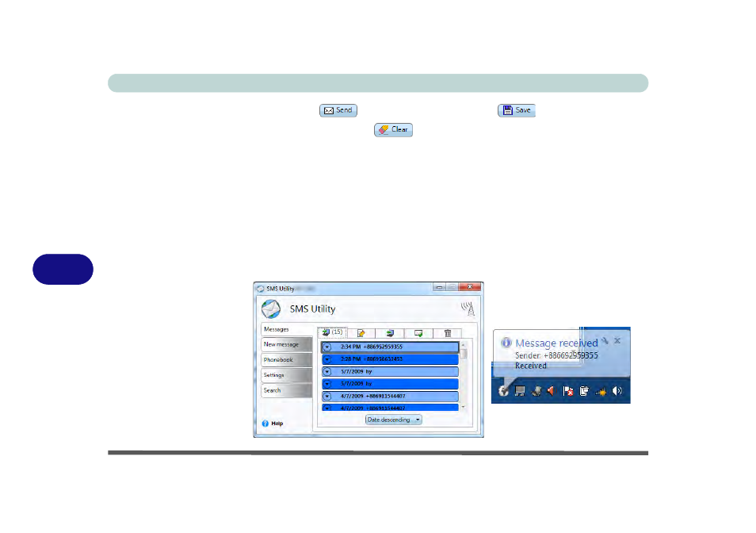This screenshot has width=756, height=533.
Task: Click the speaker volume icon in system tray
Action: click(x=617, y=391)
